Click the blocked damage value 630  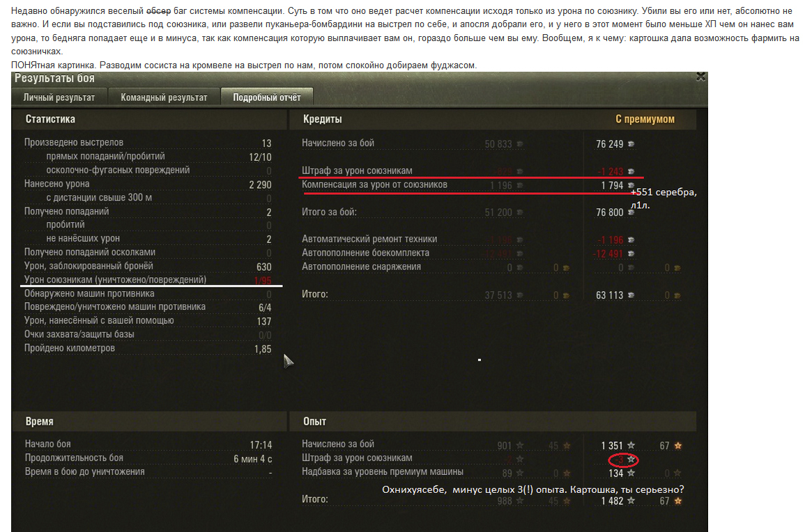[x=264, y=267]
